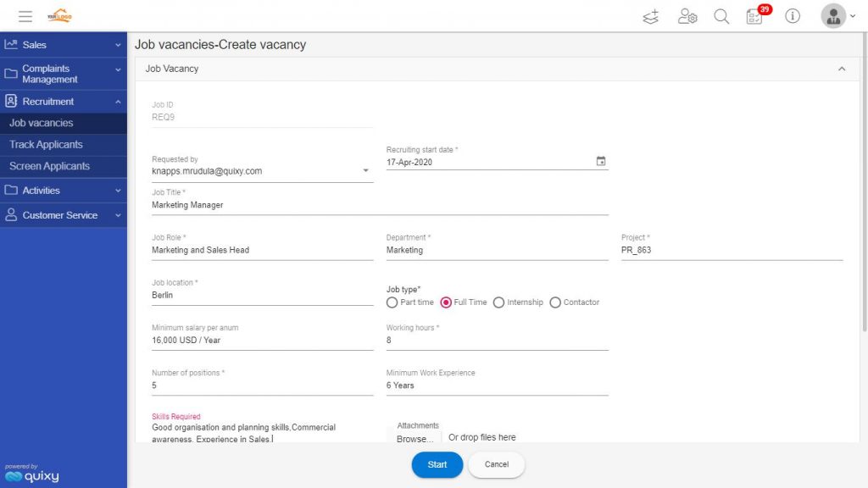The height and width of the screenshot is (488, 868).
Task: Click the Job vacancies-Create vacancy heading
Action: pyautogui.click(x=220, y=45)
